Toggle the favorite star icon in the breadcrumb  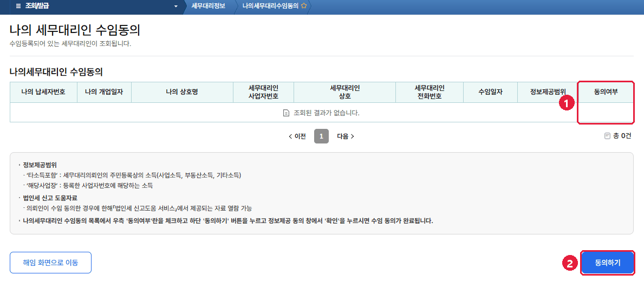(x=304, y=6)
